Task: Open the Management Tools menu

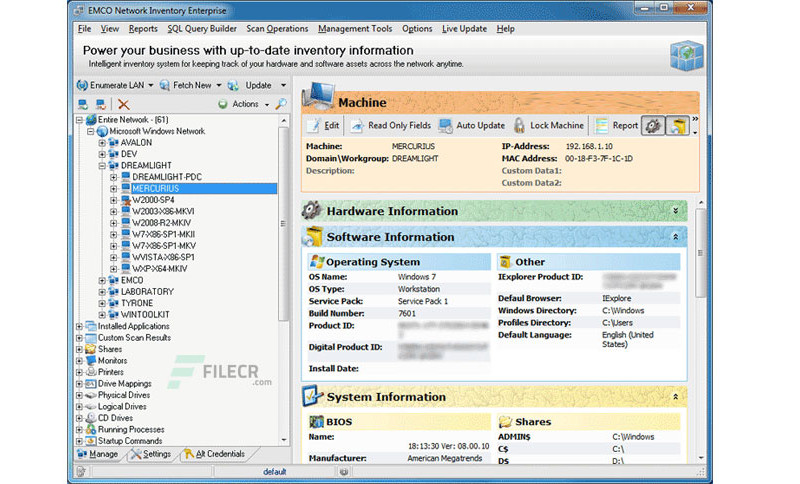Action: tap(355, 29)
